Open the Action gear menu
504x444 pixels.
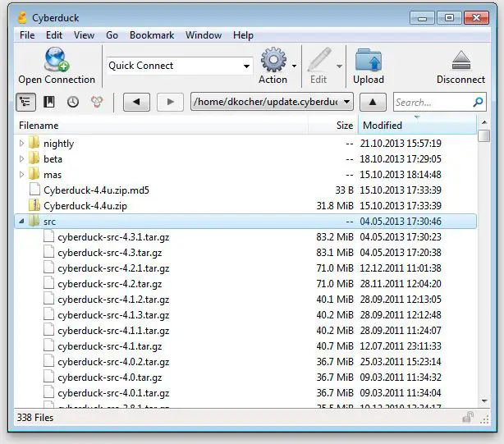click(273, 60)
